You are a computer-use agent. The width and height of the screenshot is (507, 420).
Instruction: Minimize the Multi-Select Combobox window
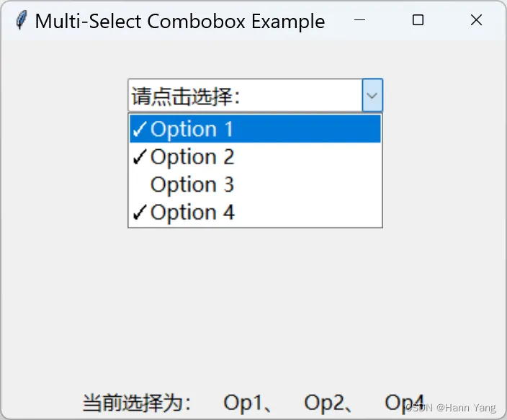[361, 20]
